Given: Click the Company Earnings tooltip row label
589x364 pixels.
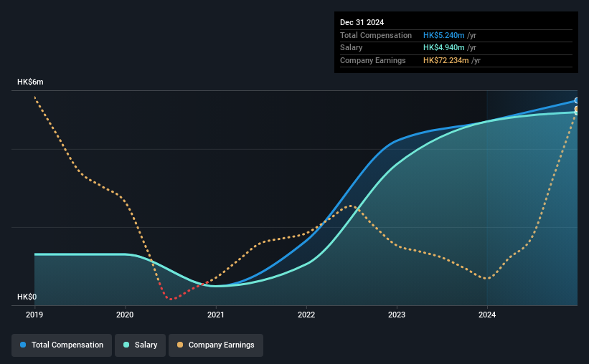Looking at the screenshot, I should pyautogui.click(x=372, y=60).
